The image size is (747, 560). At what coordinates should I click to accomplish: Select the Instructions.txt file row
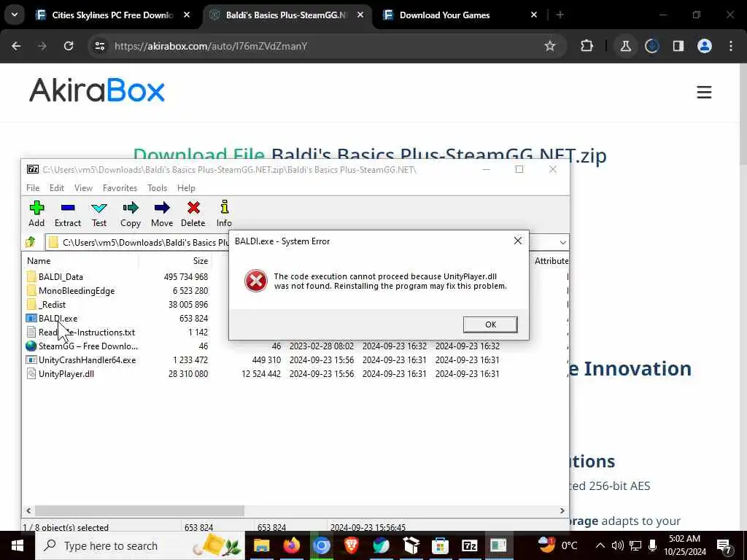tap(86, 332)
